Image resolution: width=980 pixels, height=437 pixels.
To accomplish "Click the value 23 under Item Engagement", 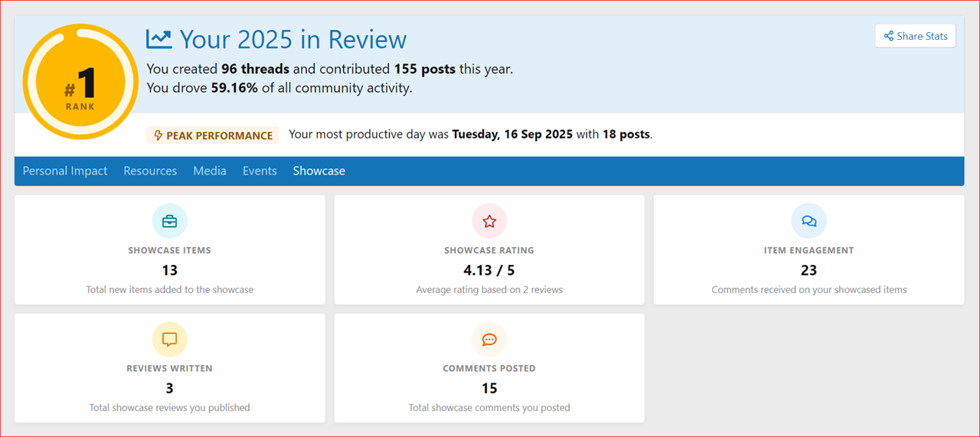I will (808, 270).
